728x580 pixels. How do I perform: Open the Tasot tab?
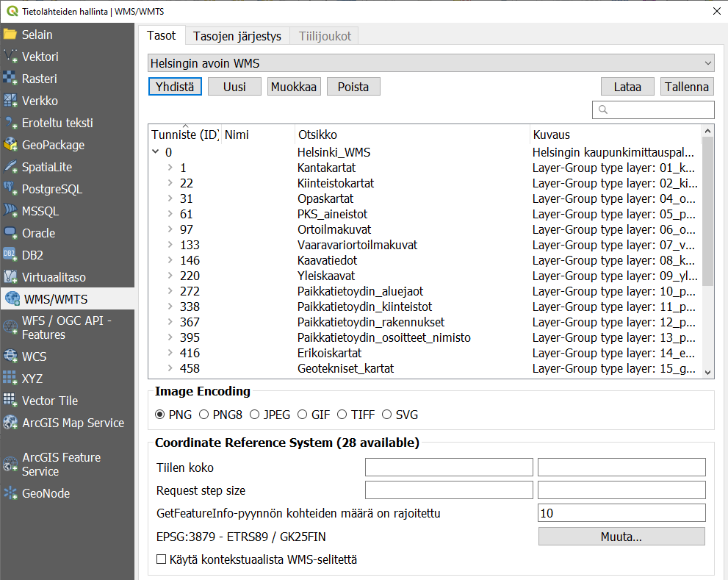pyautogui.click(x=161, y=36)
